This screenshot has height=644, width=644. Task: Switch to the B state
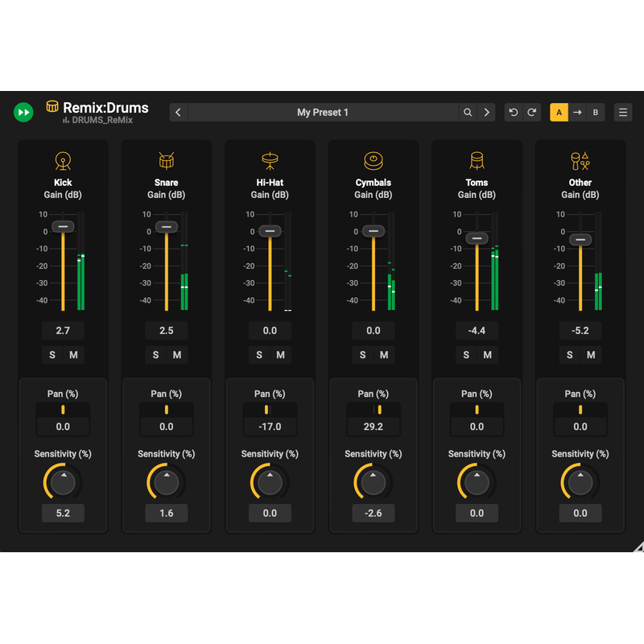[x=596, y=113]
